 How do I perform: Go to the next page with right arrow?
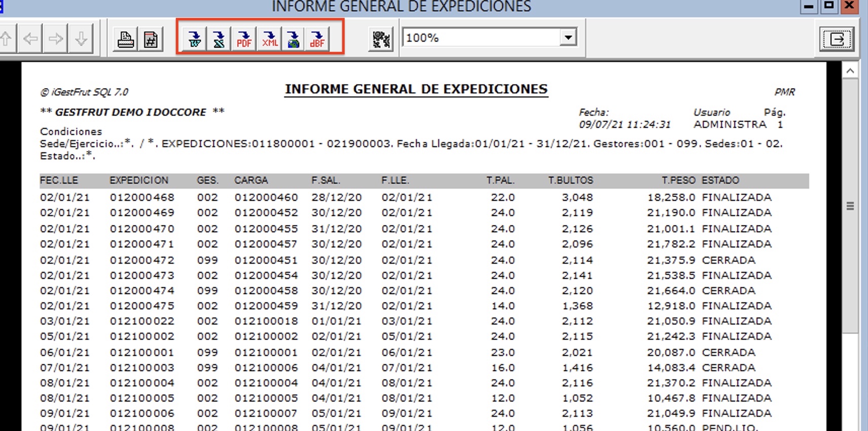[x=56, y=39]
